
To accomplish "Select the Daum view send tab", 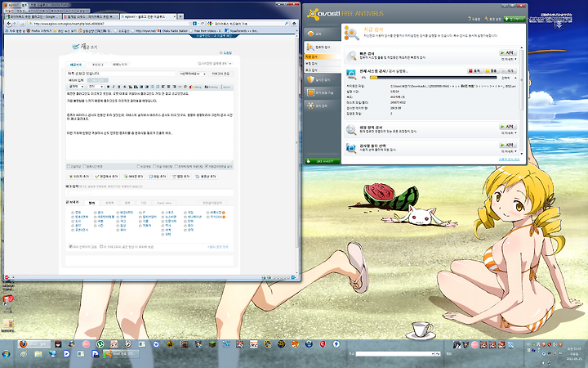I will click(x=164, y=203).
